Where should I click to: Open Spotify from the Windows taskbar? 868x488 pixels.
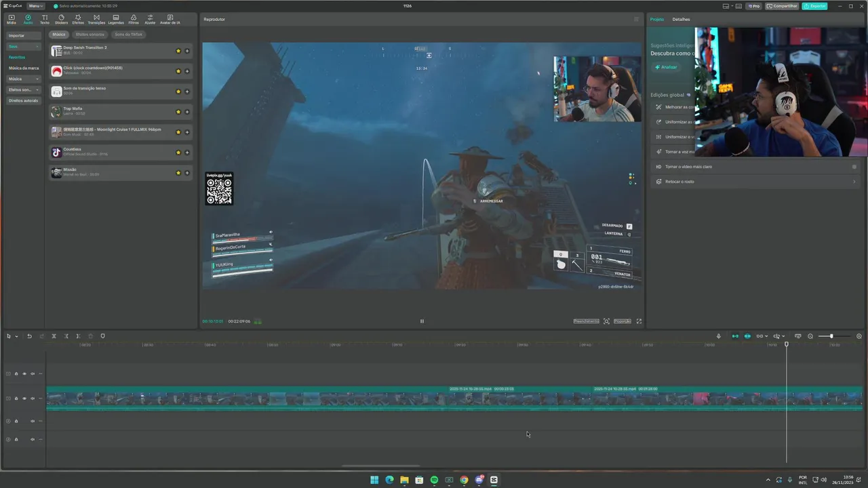tap(434, 480)
